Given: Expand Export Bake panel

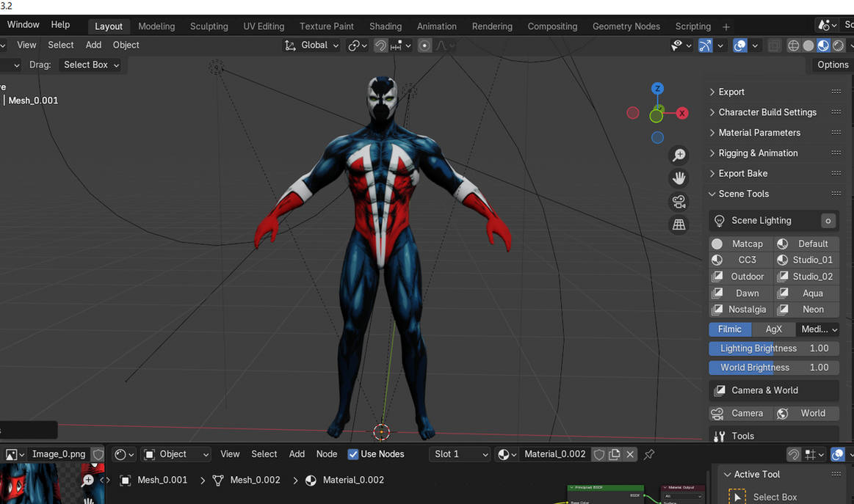Looking at the screenshot, I should tap(743, 174).
